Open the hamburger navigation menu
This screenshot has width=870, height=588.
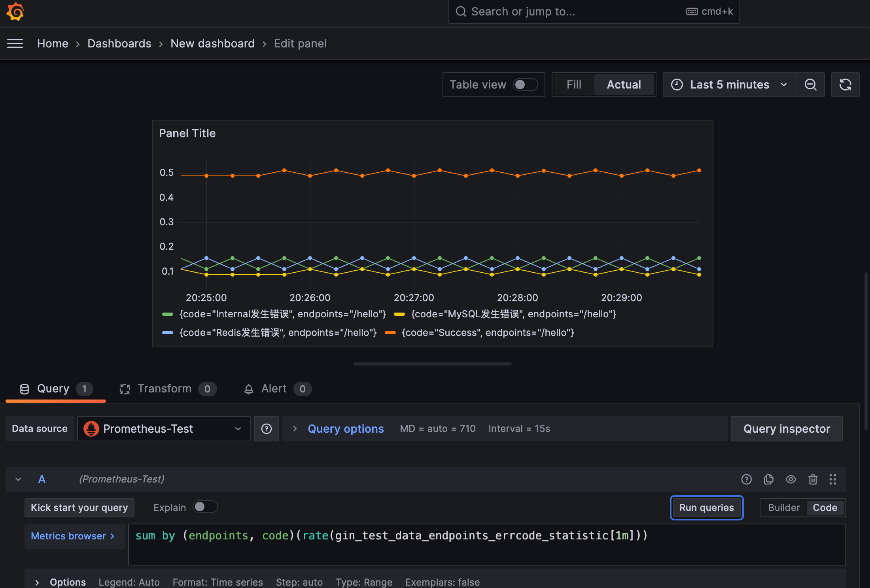[x=15, y=43]
